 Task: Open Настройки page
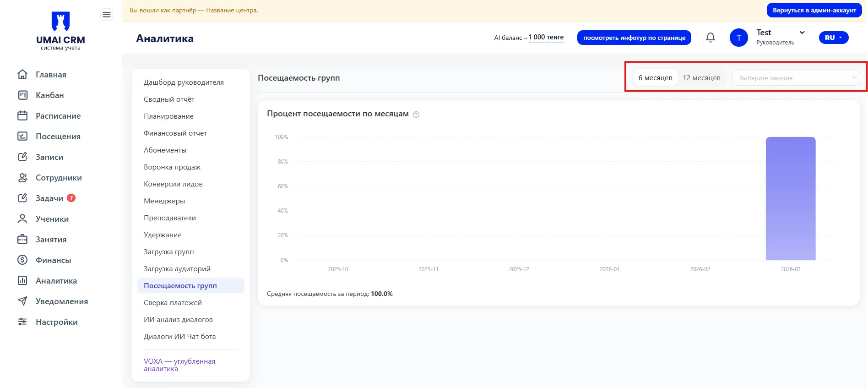57,322
